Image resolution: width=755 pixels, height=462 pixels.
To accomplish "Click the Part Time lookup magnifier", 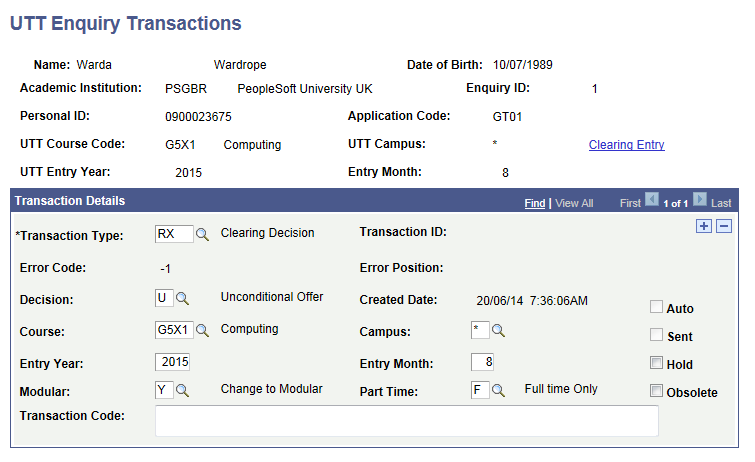I will pyautogui.click(x=498, y=390).
